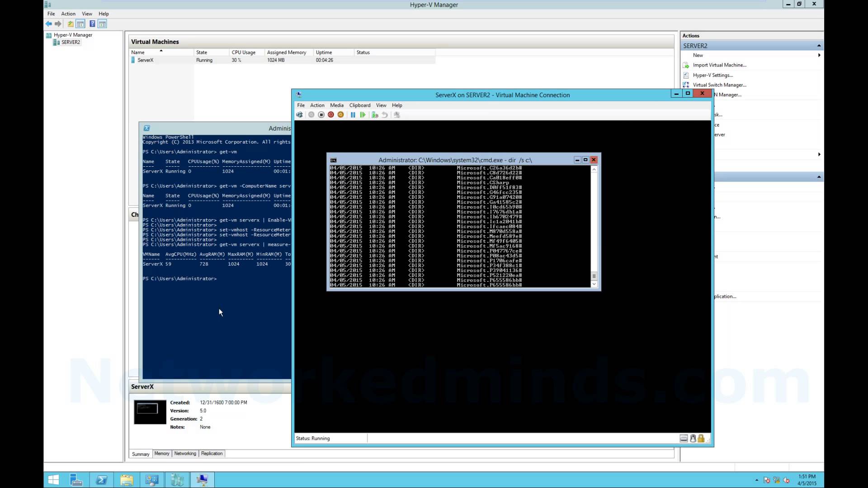Viewport: 868px width, 488px height.
Task: Turn off the VM with the black stop icon
Action: point(321,115)
